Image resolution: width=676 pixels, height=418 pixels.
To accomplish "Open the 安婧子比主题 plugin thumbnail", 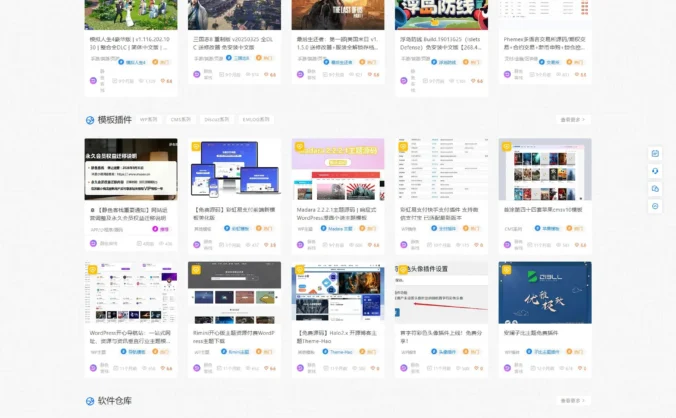I will coord(545,292).
